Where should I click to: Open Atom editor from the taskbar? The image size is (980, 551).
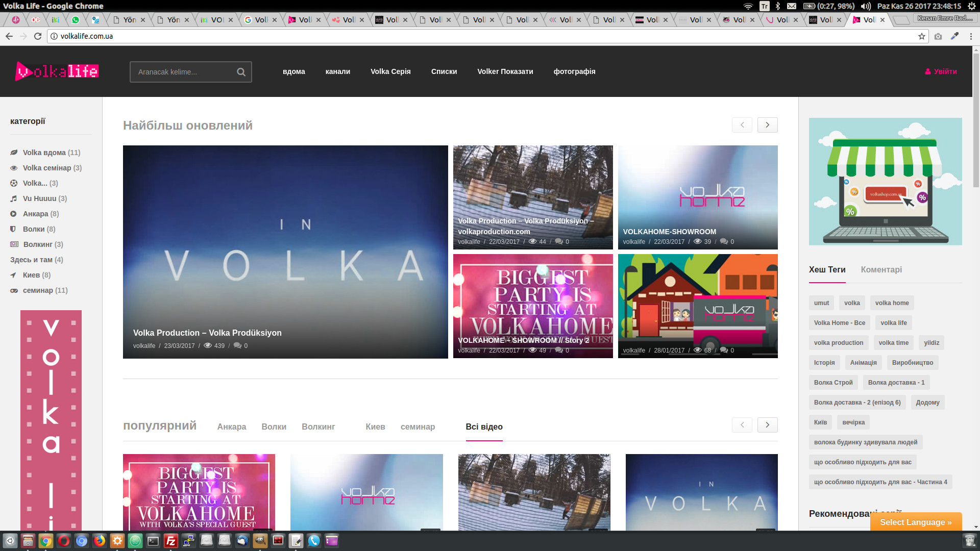[135, 540]
